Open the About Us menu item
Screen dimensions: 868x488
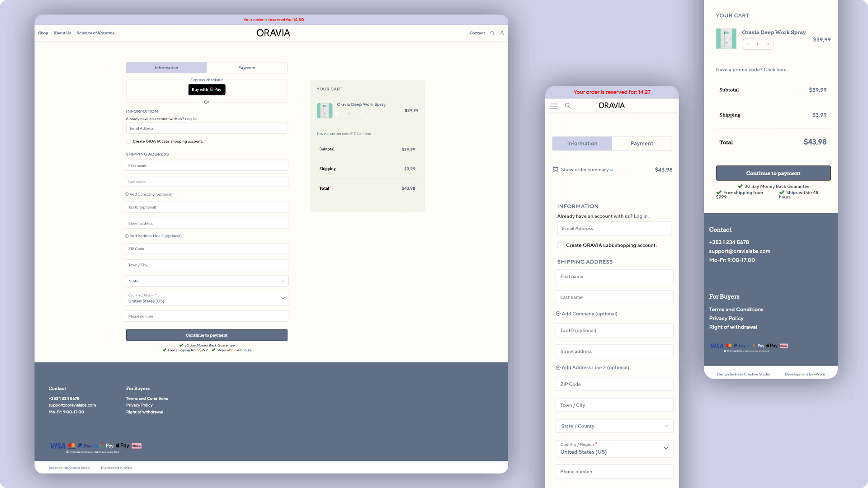pyautogui.click(x=62, y=33)
